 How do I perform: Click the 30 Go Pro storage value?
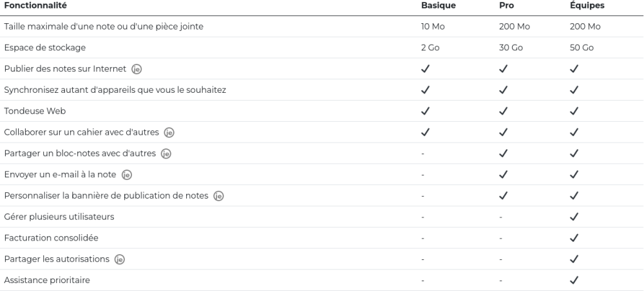tap(511, 48)
